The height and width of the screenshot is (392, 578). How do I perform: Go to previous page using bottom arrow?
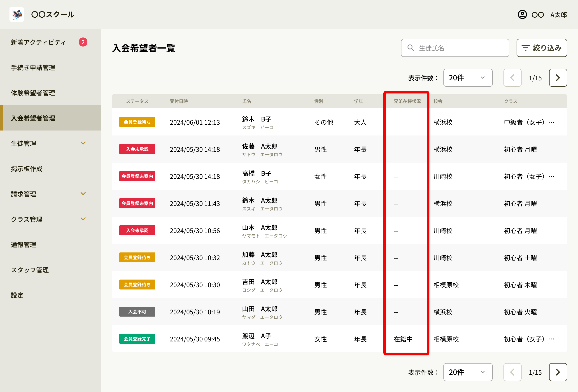point(512,372)
